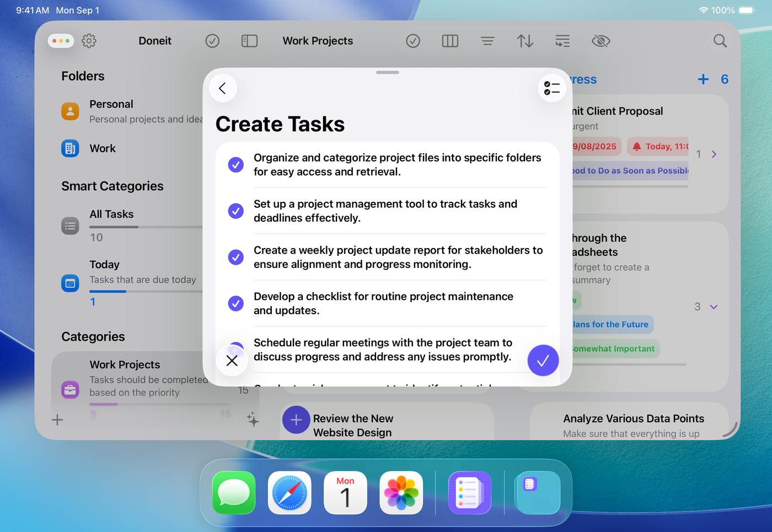This screenshot has width=772, height=532.
Task: Confirm task creation with purple checkmark button
Action: pos(543,361)
